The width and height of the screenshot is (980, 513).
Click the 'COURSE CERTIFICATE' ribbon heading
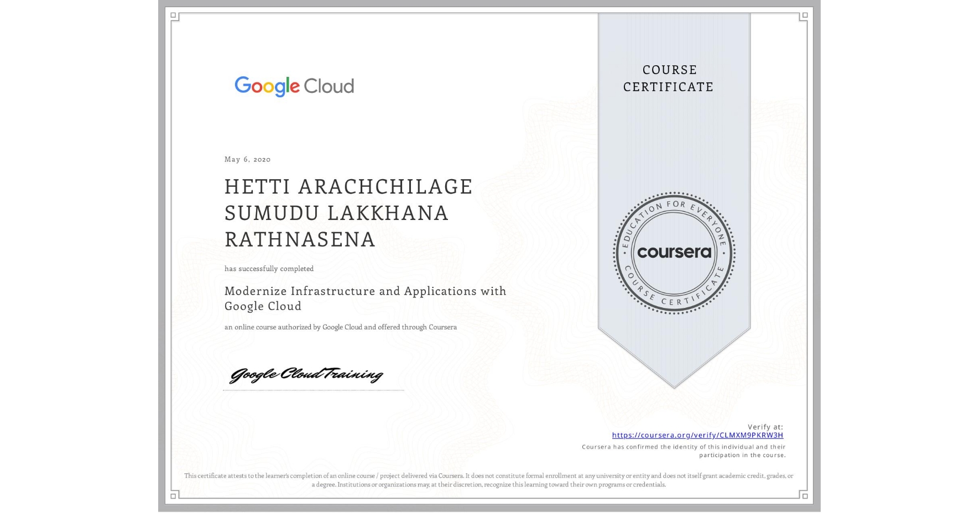pos(669,78)
